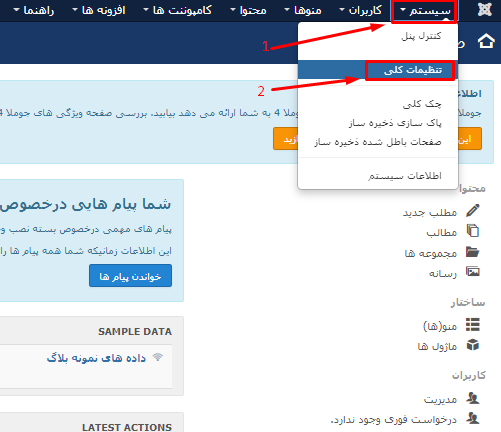Image resolution: width=501 pixels, height=432 pixels.
Task: Click the LATEST ACTIONS heading
Action: pyautogui.click(x=127, y=427)
